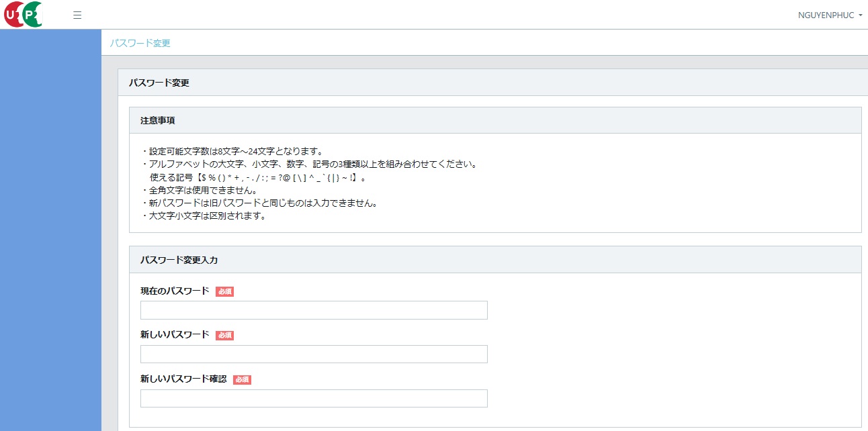Select the パスワード変更 panel header
Screen dimensions: 868x431
(x=159, y=82)
